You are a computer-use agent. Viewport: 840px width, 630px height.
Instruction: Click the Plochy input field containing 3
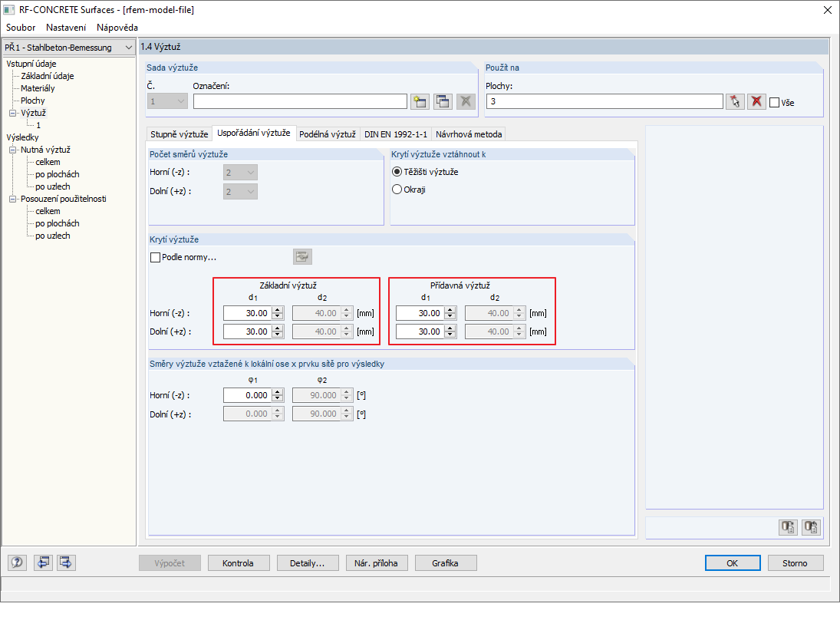click(604, 101)
